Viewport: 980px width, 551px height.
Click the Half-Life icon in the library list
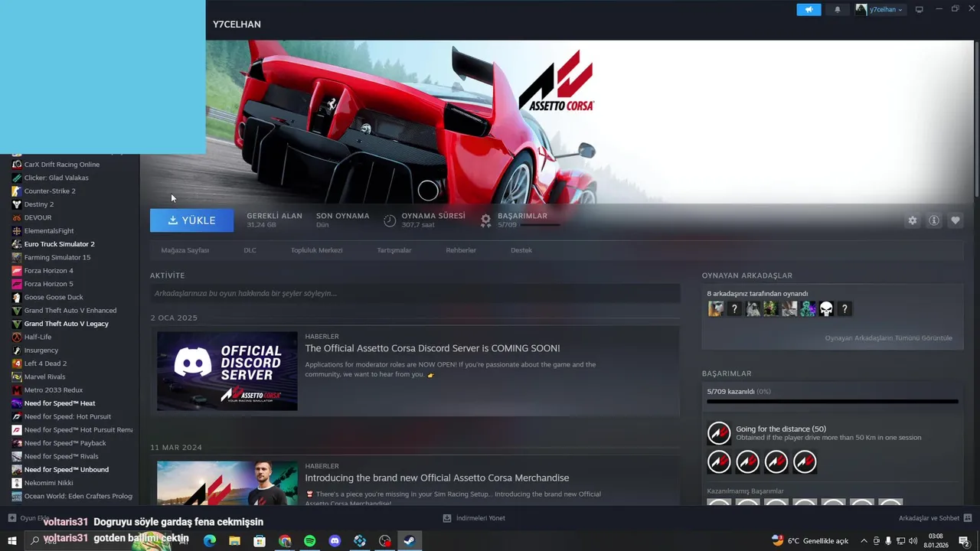[17, 337]
